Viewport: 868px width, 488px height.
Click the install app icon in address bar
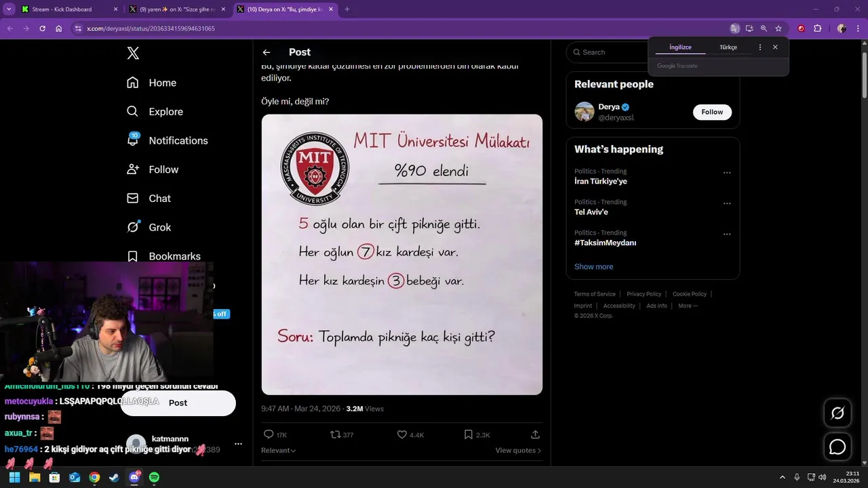[x=749, y=28]
